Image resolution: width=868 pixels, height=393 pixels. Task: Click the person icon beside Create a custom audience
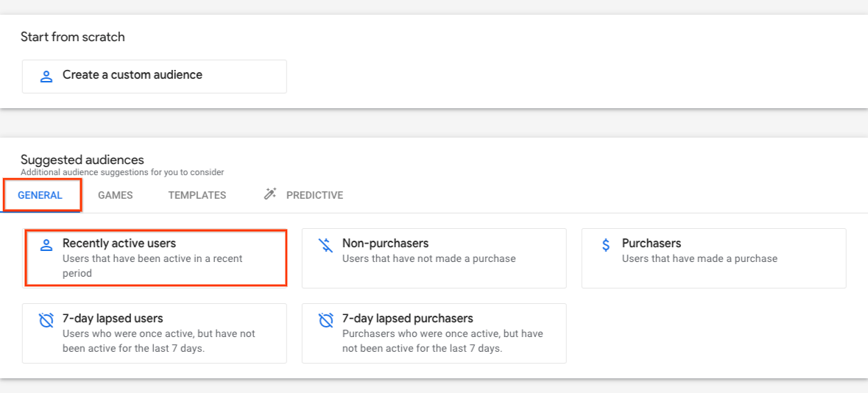pyautogui.click(x=46, y=77)
